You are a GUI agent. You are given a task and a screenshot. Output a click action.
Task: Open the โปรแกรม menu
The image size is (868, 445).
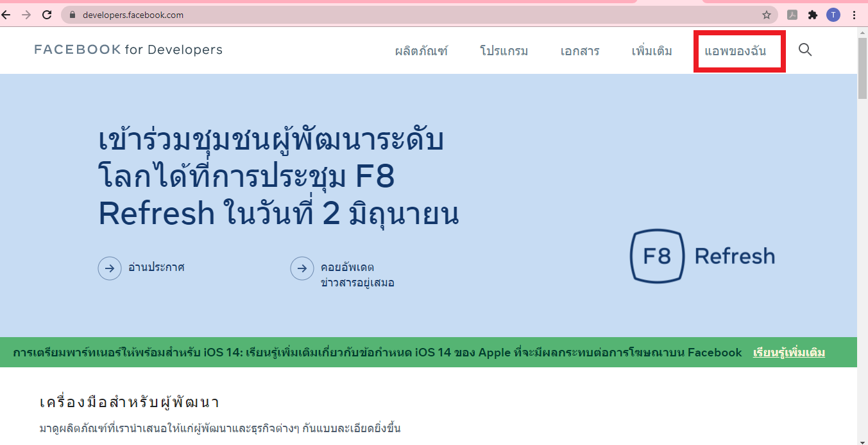coord(504,51)
